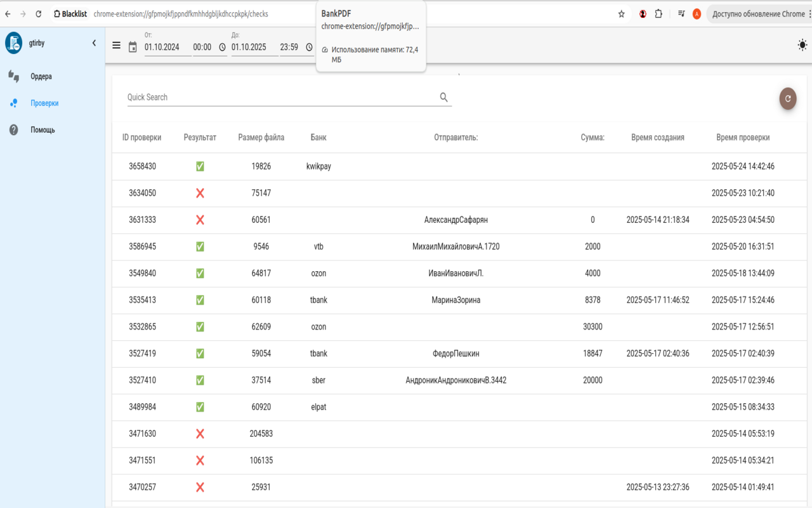
Task: Click the red X result for check 3634050
Action: point(200,193)
